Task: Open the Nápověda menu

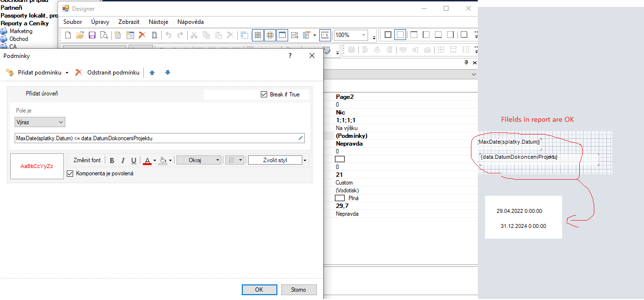Action: [x=191, y=22]
